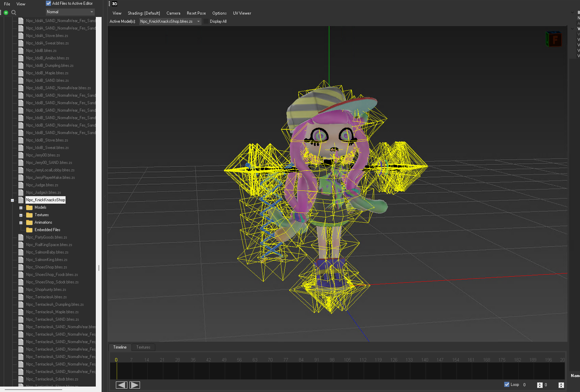Screen dimensions: 580x392
Task: Select Npc_ShoesShop_Sdodr.bfres.zs in tree
Action: [52, 282]
